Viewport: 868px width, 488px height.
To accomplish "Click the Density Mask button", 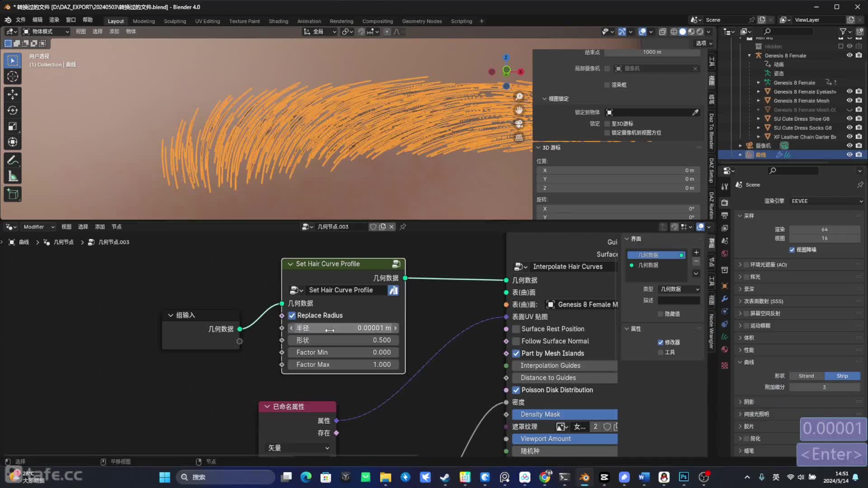I will [x=565, y=414].
